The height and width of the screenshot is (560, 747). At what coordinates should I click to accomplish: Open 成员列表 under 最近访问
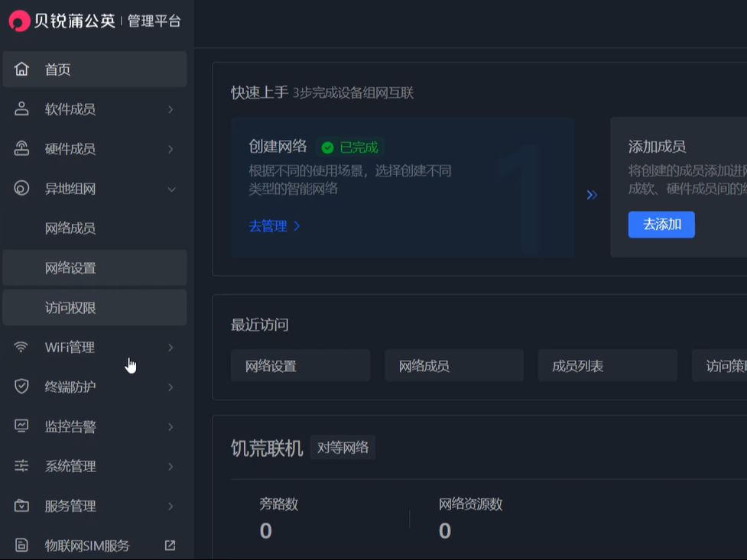(607, 365)
